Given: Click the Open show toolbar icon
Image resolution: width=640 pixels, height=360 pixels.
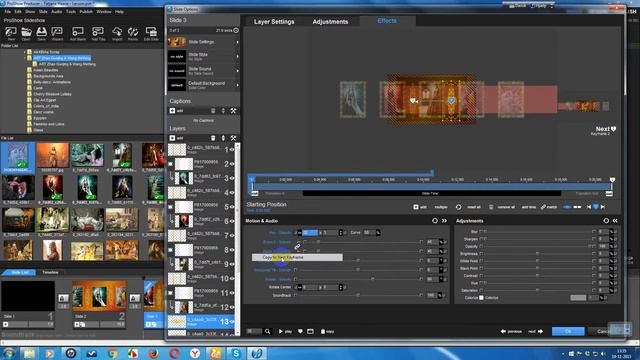Looking at the screenshot, I should click(x=26, y=32).
